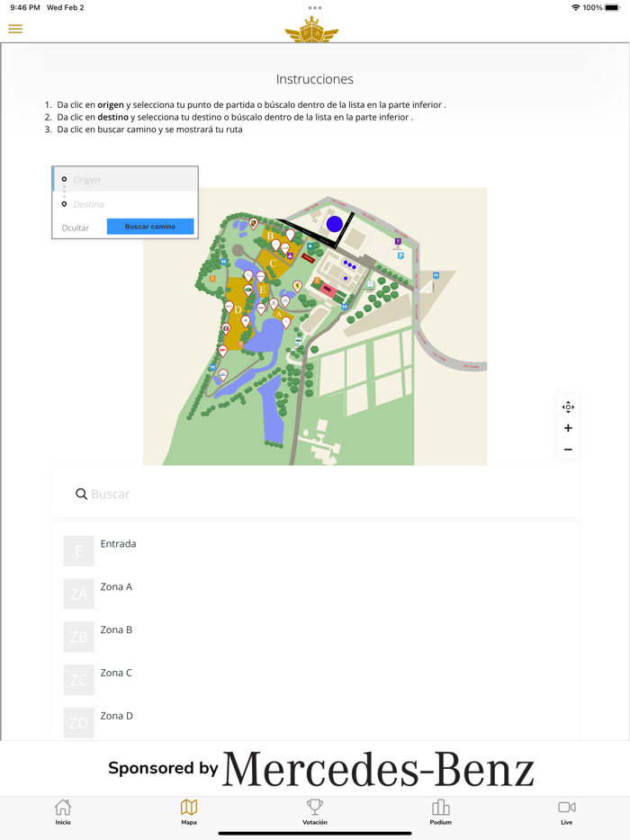Open the hamburger menu
The height and width of the screenshot is (840, 630).
[15, 29]
